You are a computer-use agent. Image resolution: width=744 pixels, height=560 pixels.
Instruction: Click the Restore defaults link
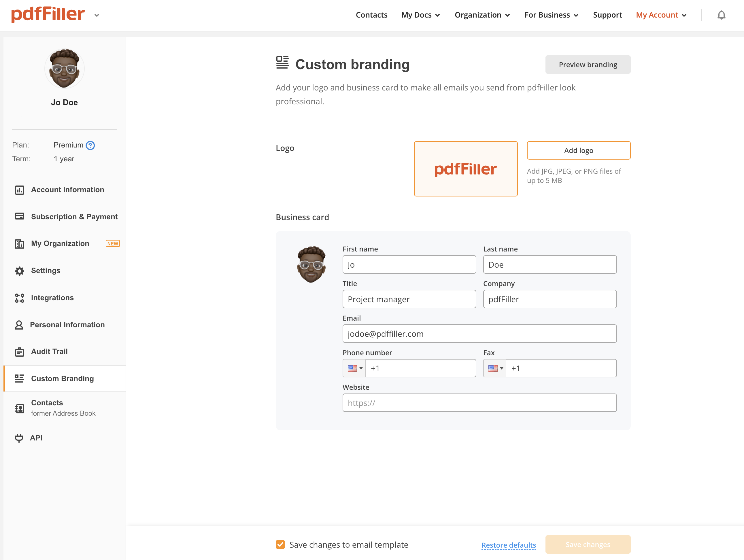(x=509, y=545)
